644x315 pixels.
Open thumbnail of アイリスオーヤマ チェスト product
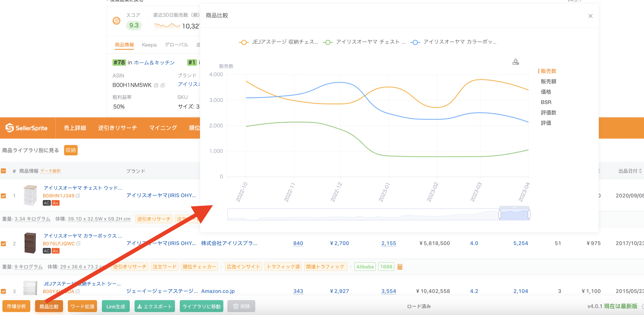click(x=30, y=196)
